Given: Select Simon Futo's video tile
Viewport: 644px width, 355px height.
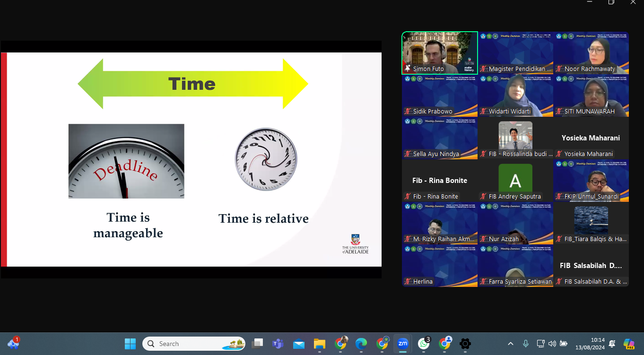Looking at the screenshot, I should coord(440,53).
